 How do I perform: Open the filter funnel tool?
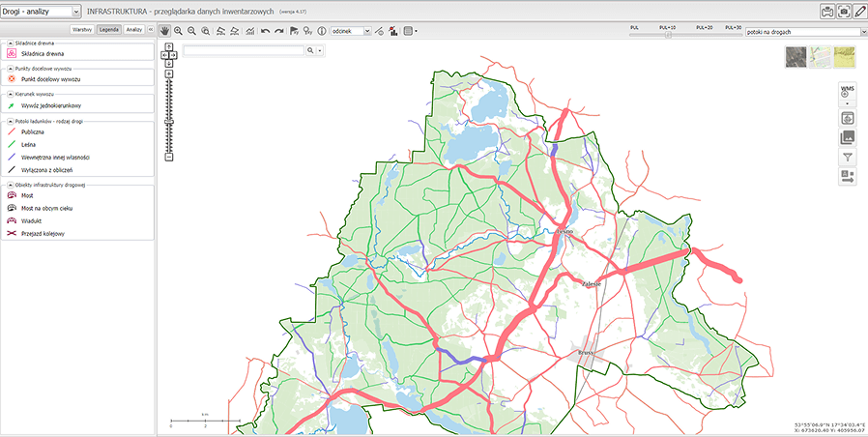coord(847,157)
